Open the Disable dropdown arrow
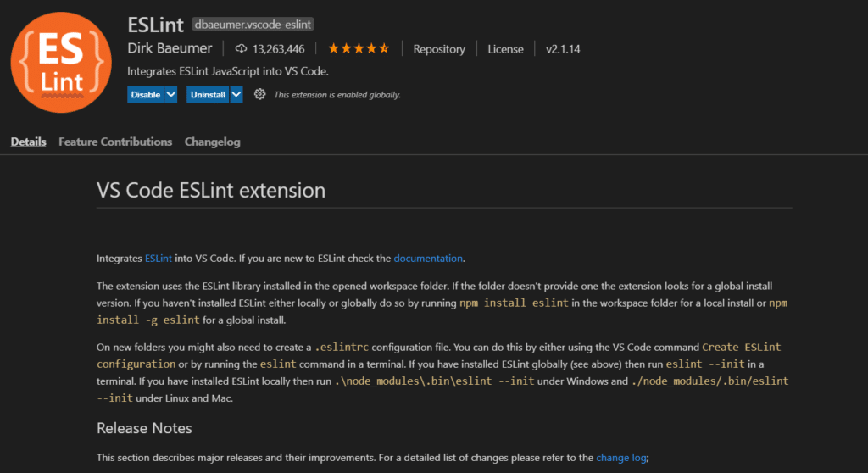The width and height of the screenshot is (868, 473). coord(171,94)
